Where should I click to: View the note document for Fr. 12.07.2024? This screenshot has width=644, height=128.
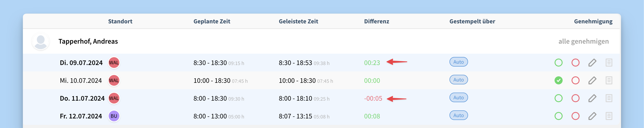click(x=609, y=116)
